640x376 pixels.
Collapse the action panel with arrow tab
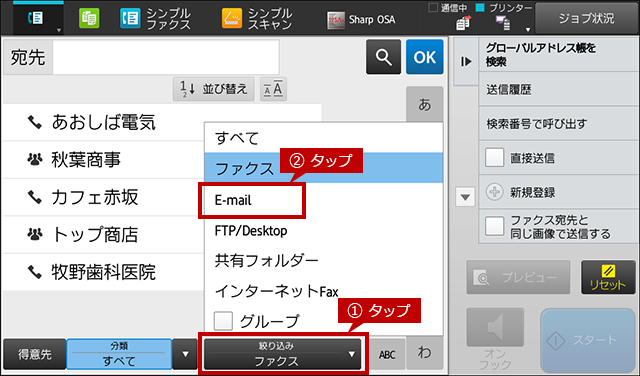(x=466, y=62)
